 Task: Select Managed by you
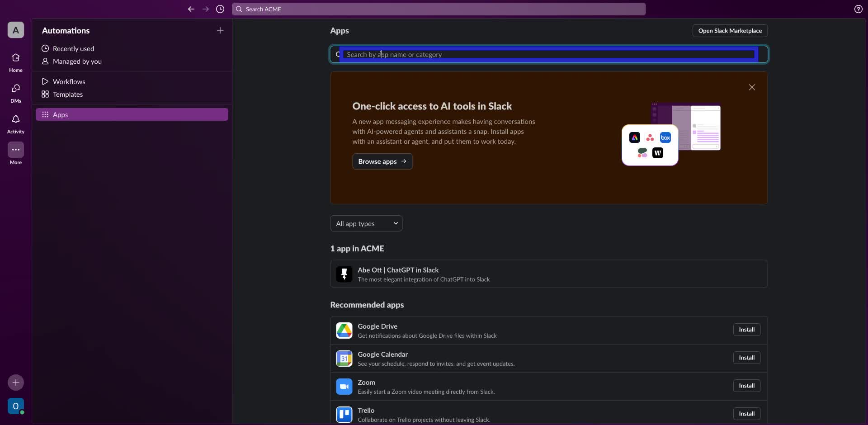pos(77,61)
